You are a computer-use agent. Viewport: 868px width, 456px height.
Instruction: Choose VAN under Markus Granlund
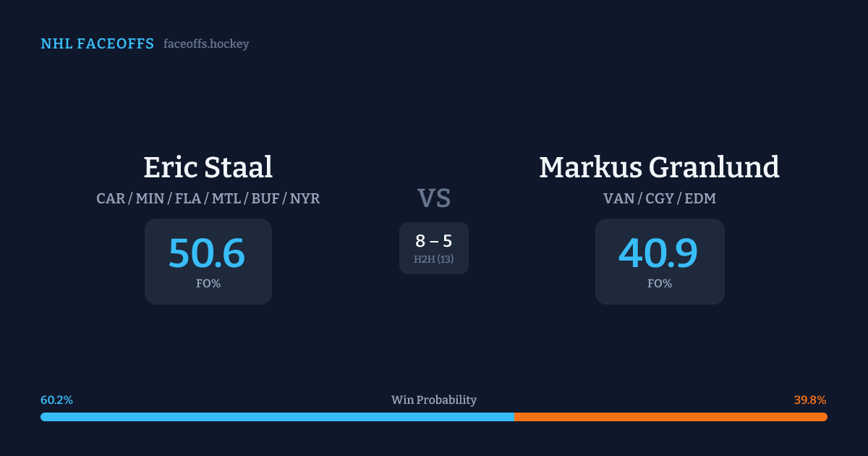[x=618, y=198]
